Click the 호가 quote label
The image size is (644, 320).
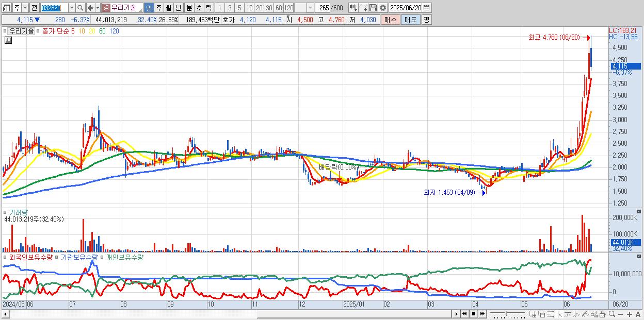tap(229, 20)
